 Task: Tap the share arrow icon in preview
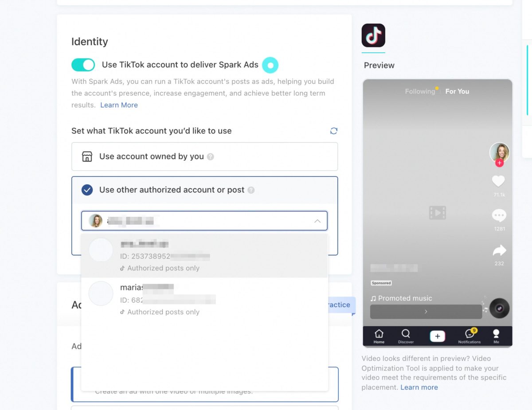click(x=499, y=251)
